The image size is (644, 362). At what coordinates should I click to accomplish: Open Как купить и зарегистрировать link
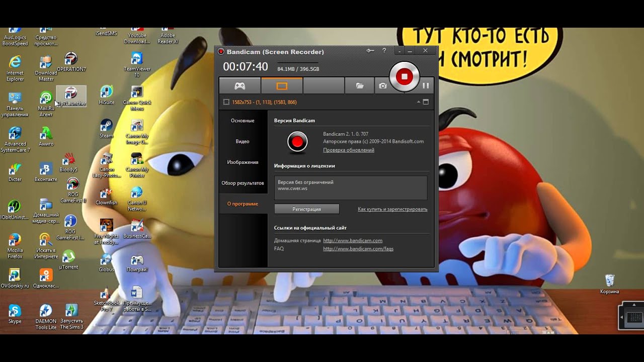pyautogui.click(x=392, y=209)
